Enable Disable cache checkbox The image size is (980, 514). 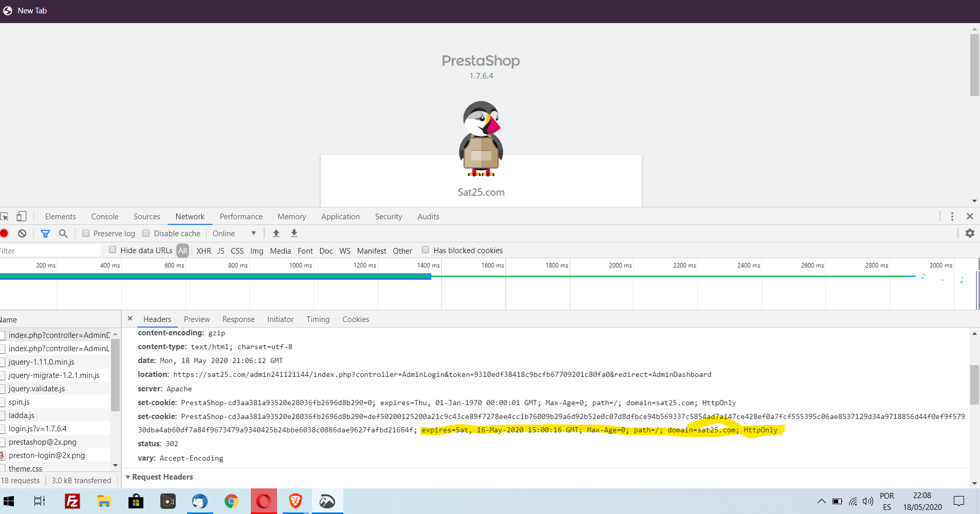pyautogui.click(x=146, y=233)
